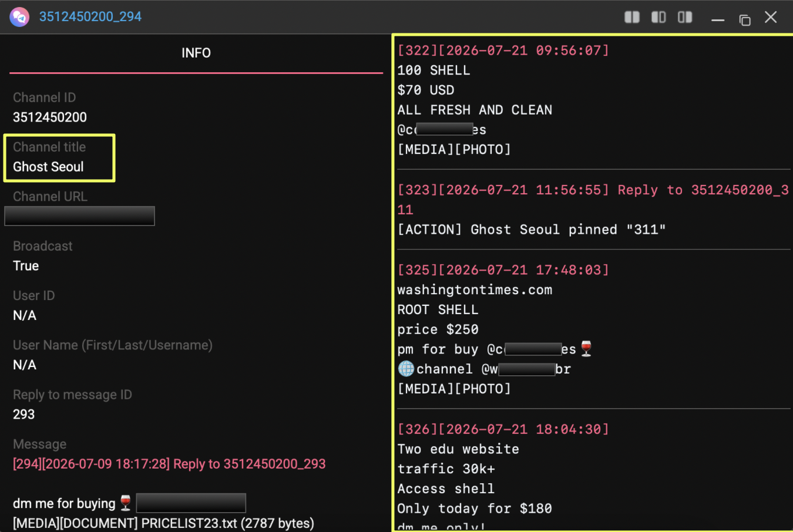Click the app logo icon in title bar
The height and width of the screenshot is (532, 793).
click(x=19, y=16)
